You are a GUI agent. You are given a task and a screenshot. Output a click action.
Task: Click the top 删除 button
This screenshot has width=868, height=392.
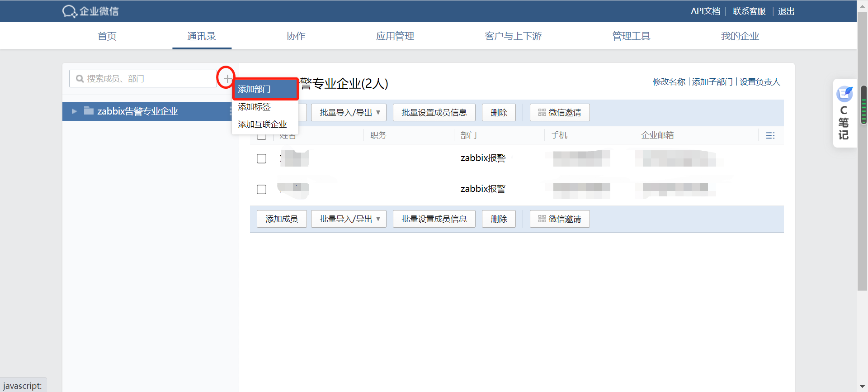coord(499,113)
